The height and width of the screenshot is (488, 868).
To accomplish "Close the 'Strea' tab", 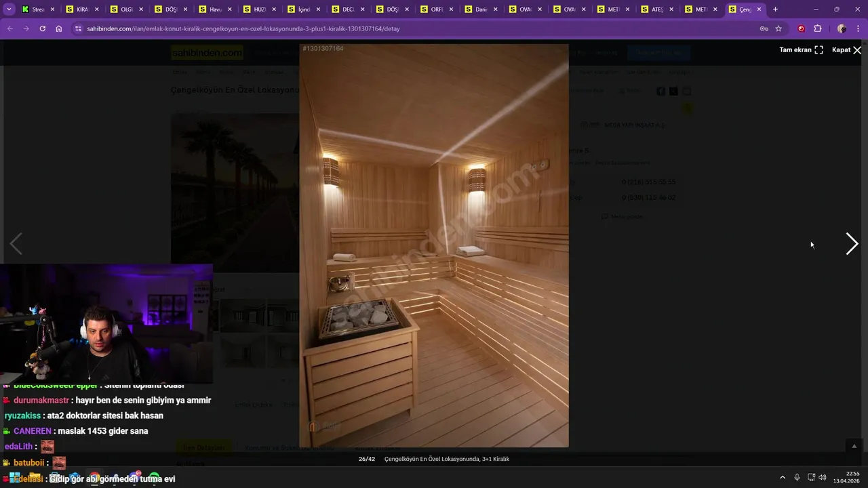I will pos(52,9).
